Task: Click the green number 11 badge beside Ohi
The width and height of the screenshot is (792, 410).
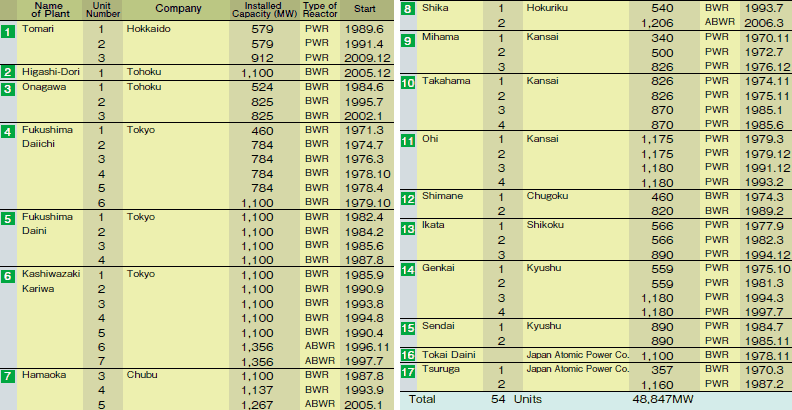Action: click(408, 140)
